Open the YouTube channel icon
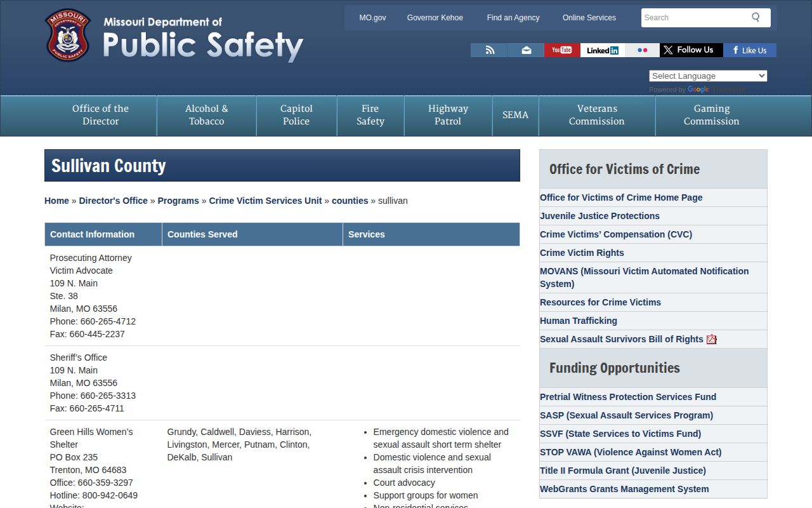This screenshot has height=508, width=812. coord(562,50)
